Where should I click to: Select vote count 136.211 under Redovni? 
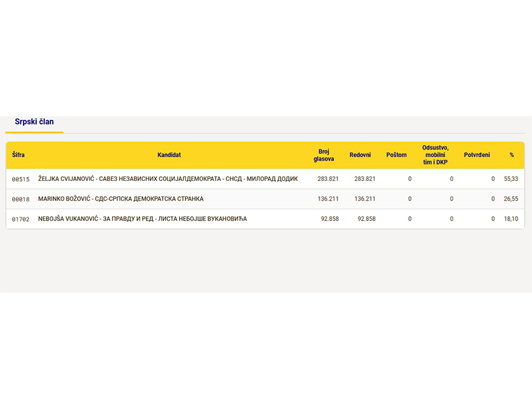[365, 199]
